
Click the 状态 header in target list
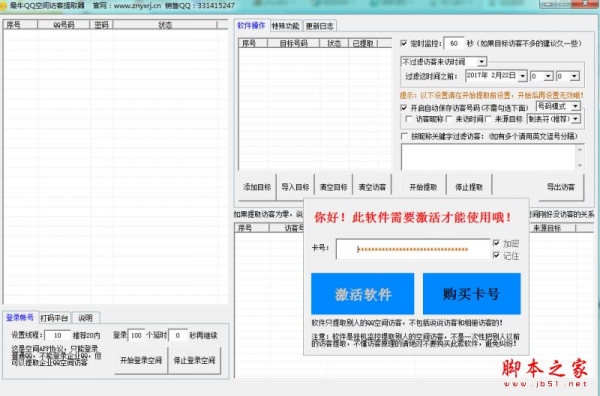pos(334,43)
